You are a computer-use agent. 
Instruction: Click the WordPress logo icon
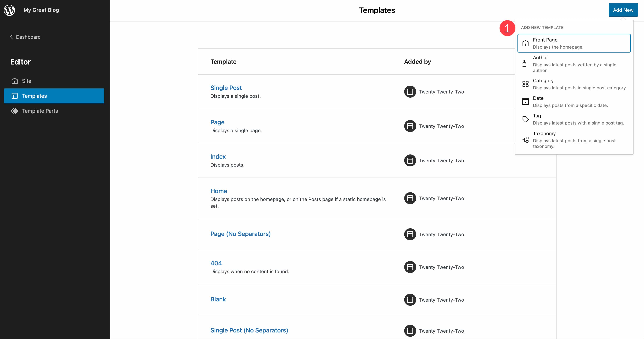point(9,10)
